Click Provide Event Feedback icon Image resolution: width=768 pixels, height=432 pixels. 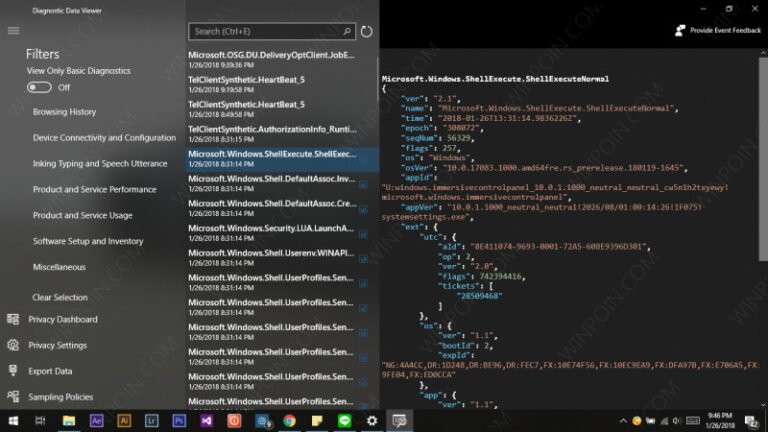click(680, 31)
